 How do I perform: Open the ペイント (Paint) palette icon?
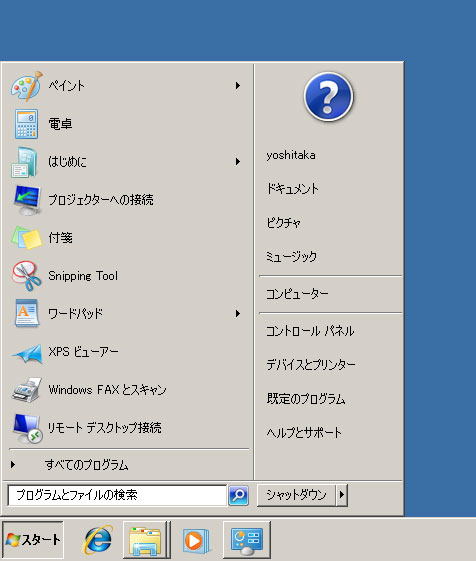coord(26,86)
